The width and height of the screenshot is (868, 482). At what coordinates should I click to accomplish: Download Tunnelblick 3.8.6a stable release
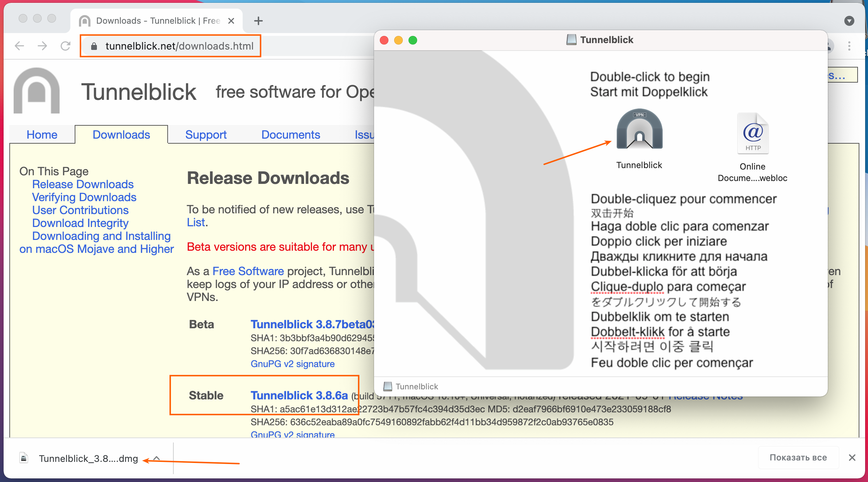(x=299, y=395)
